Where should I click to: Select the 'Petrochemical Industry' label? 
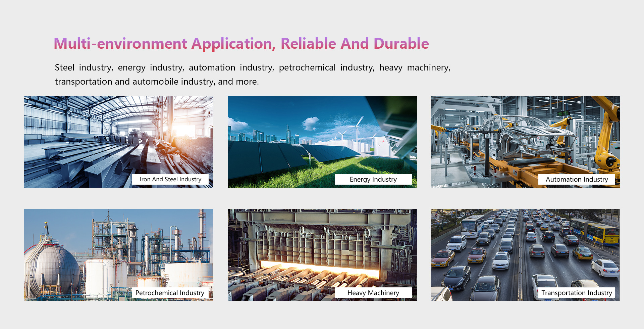click(x=170, y=293)
